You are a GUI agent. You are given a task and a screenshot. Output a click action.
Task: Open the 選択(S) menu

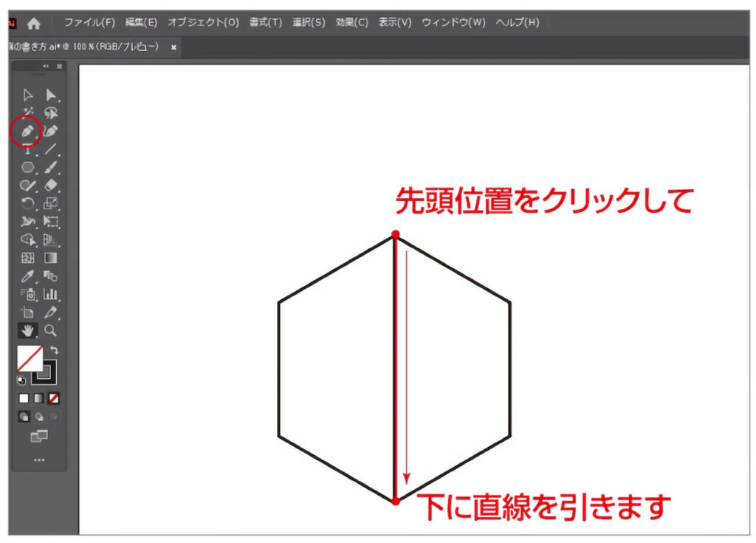coord(309,22)
